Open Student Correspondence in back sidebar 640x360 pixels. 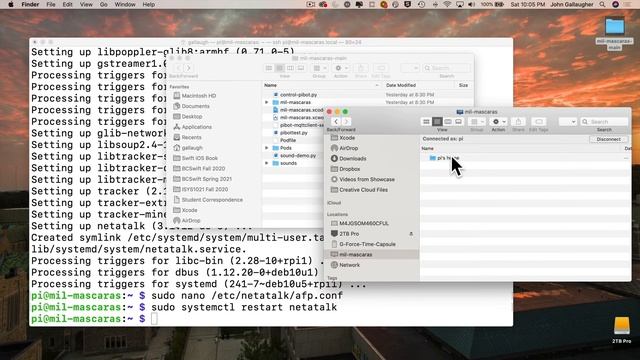[212, 200]
